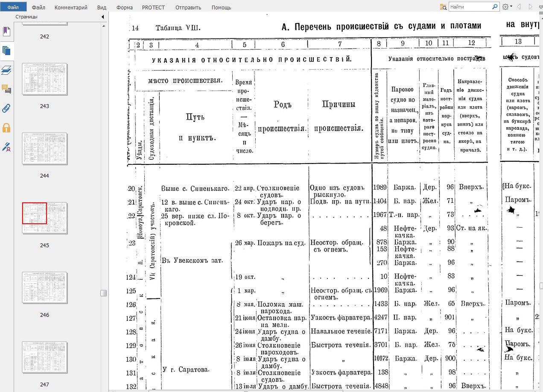The width and height of the screenshot is (543, 392).
Task: Open the Bookmarks panel icon
Action: (6, 32)
